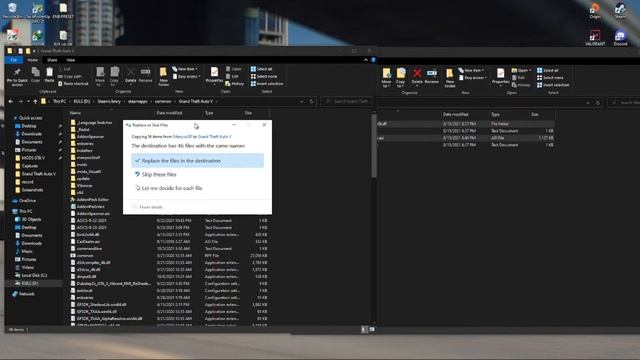
Task: Choose Replace the files in the destination
Action: [198, 161]
